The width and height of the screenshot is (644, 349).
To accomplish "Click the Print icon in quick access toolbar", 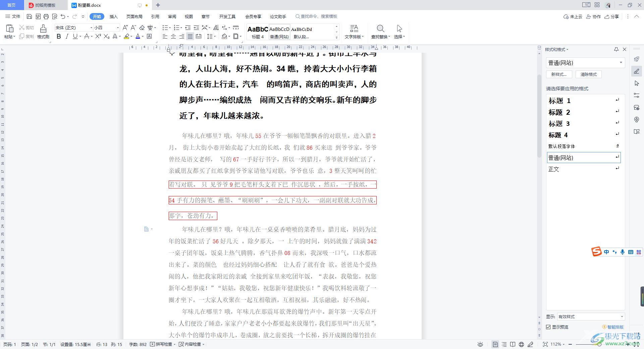I will [46, 16].
